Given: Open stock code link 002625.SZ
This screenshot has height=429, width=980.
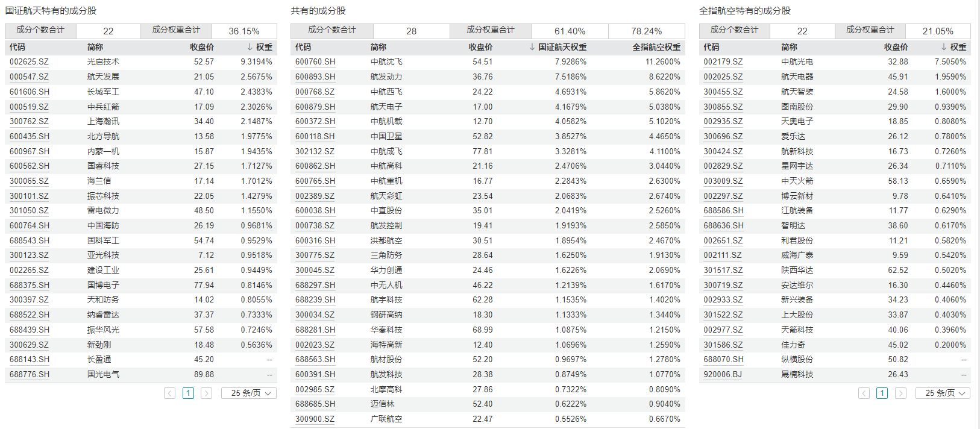Looking at the screenshot, I should pos(29,61).
